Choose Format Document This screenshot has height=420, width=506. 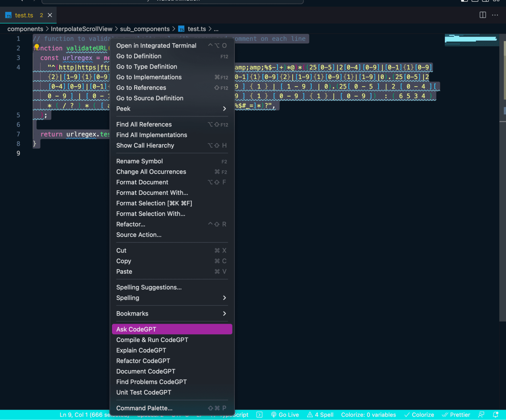172,182
